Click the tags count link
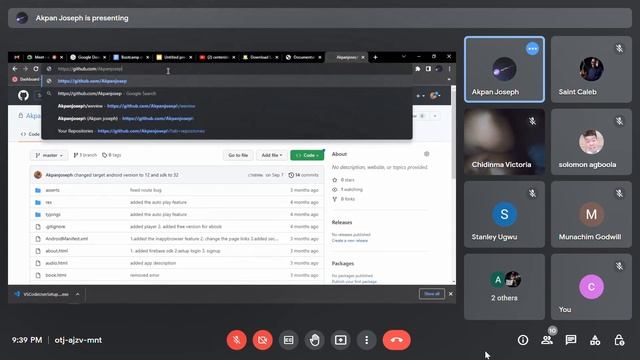 pyautogui.click(x=112, y=155)
